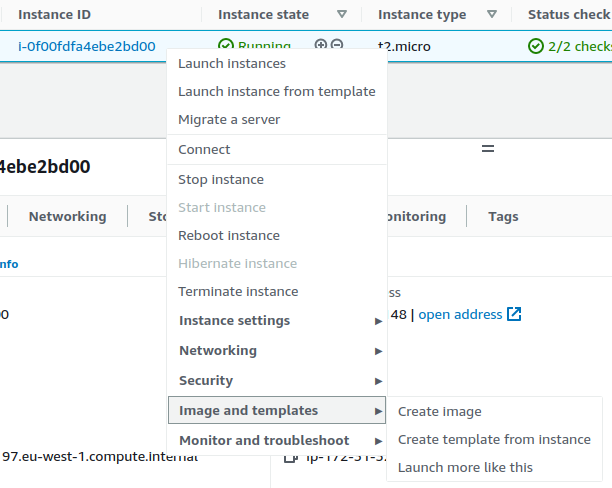Open the Instance type column filter arrow
The height and width of the screenshot is (488, 612).
pyautogui.click(x=491, y=15)
